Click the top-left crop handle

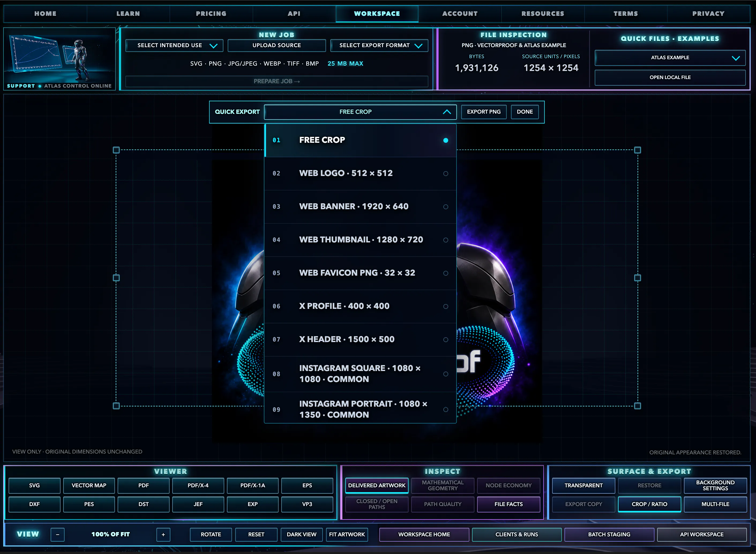[x=116, y=150]
